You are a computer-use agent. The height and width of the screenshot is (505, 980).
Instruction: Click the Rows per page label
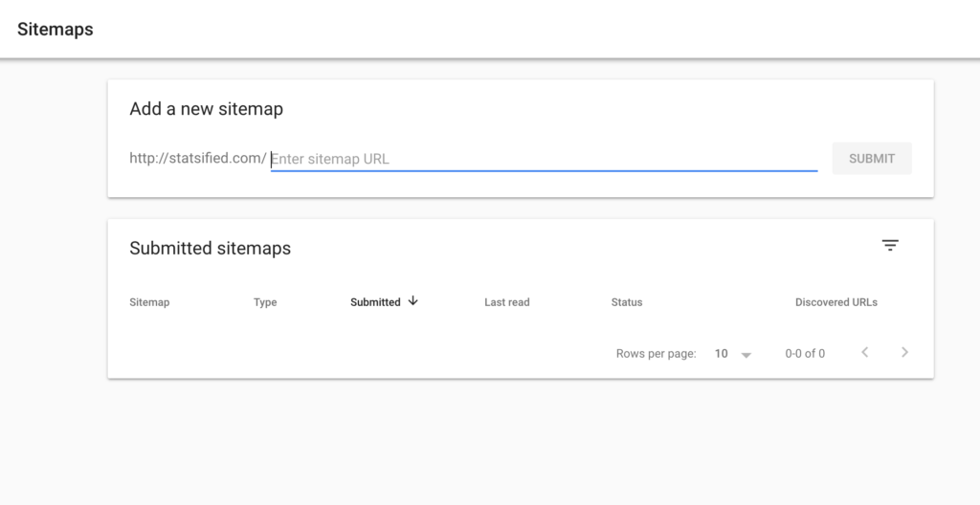(x=657, y=354)
